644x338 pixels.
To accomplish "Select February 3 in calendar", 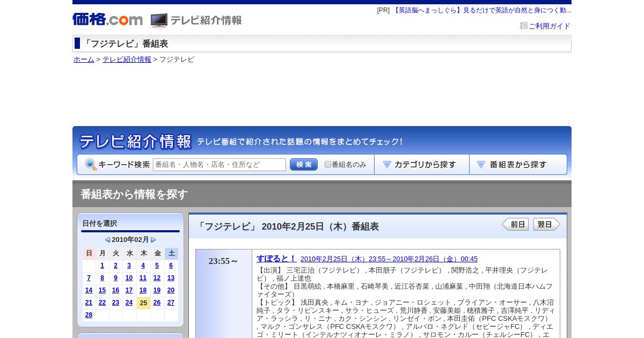I will 129,266.
